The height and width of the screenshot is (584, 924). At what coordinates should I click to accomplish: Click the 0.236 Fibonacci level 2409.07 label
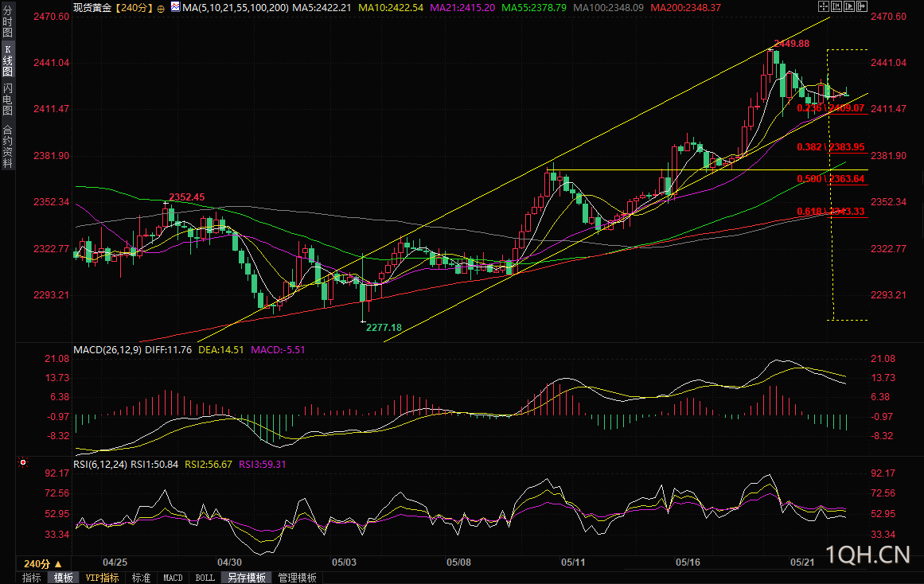831,108
